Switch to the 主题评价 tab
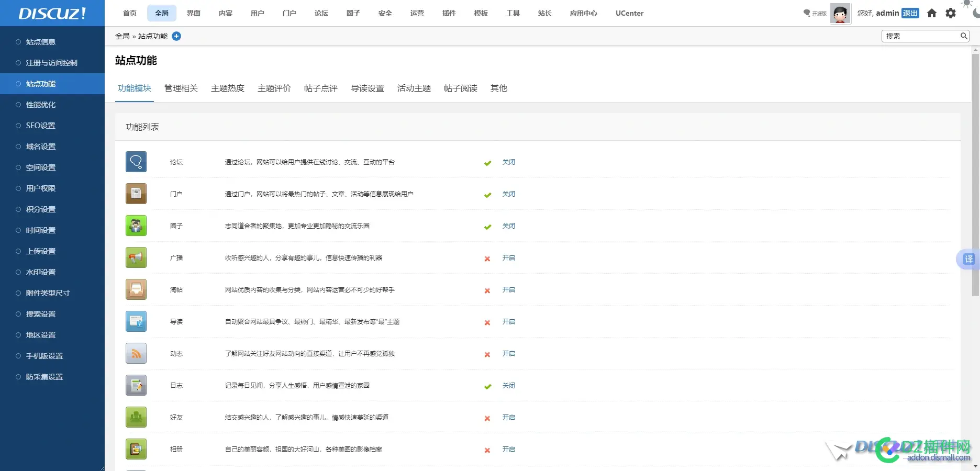Screen dimensions: 980x471 [274, 88]
